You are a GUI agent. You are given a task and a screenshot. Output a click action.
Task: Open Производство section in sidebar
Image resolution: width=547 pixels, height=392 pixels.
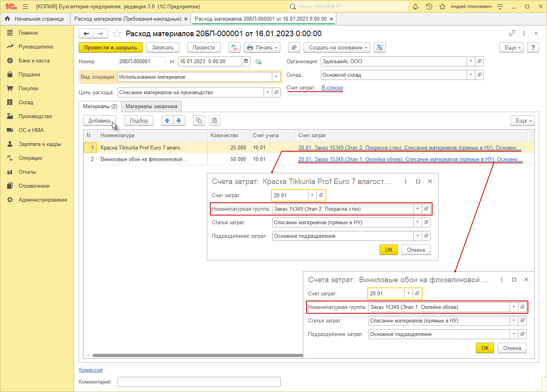pyautogui.click(x=35, y=116)
